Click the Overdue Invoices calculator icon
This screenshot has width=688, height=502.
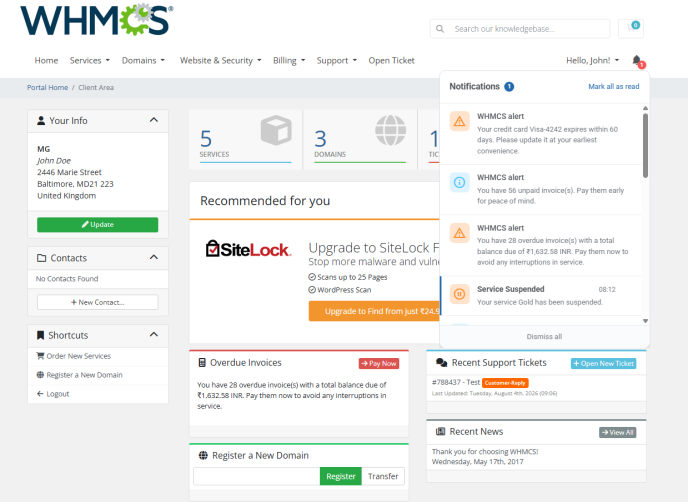tap(202, 362)
